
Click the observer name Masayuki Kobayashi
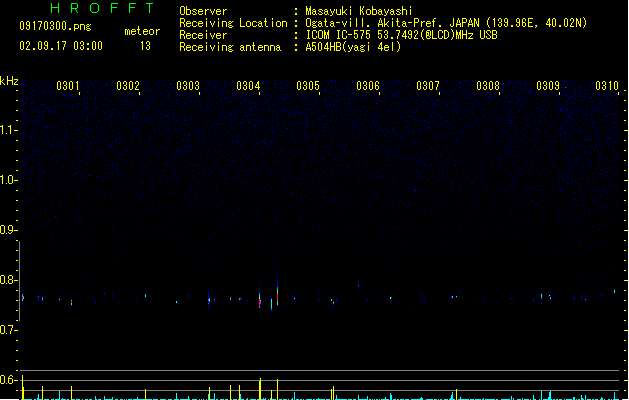[x=359, y=11]
